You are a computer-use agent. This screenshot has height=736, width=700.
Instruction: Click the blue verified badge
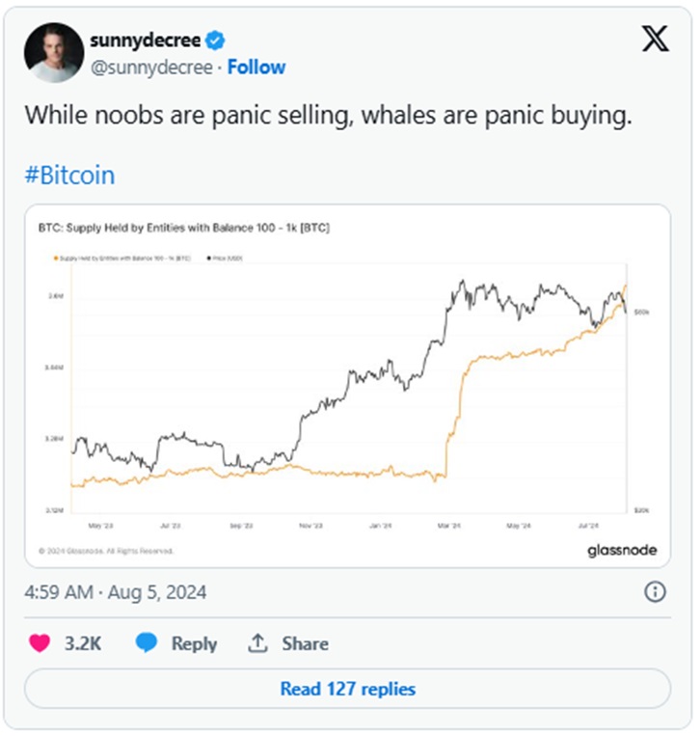point(215,41)
